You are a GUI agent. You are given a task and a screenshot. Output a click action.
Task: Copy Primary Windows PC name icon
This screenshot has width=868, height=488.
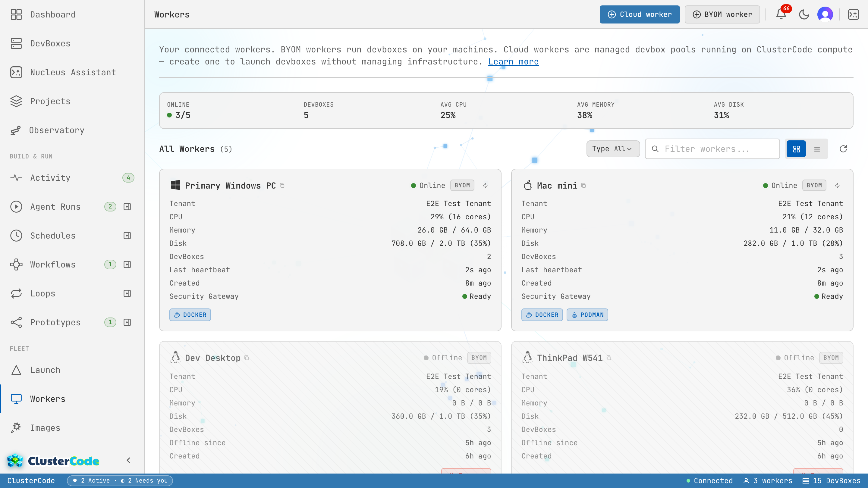coord(282,186)
